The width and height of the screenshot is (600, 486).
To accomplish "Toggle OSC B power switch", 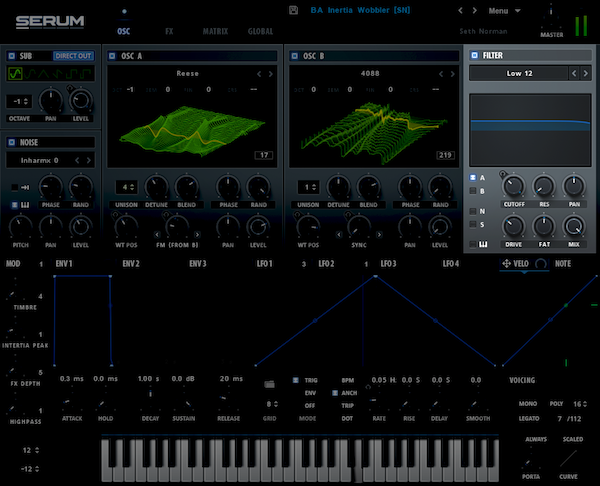I will click(x=294, y=56).
